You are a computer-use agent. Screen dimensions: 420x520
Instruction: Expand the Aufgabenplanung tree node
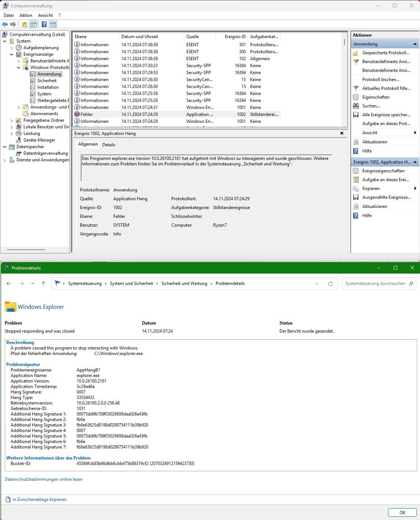(x=12, y=48)
